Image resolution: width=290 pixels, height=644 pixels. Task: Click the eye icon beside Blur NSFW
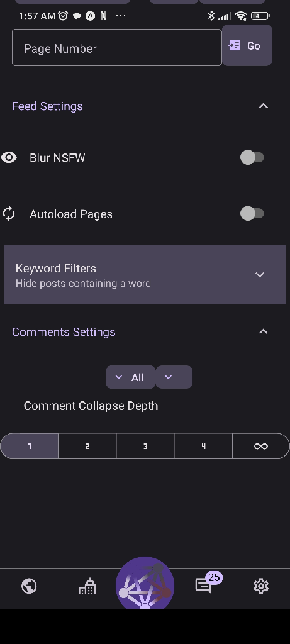[x=9, y=157]
